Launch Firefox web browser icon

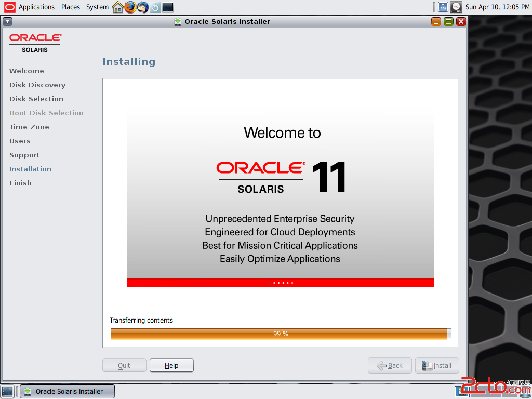(x=130, y=7)
